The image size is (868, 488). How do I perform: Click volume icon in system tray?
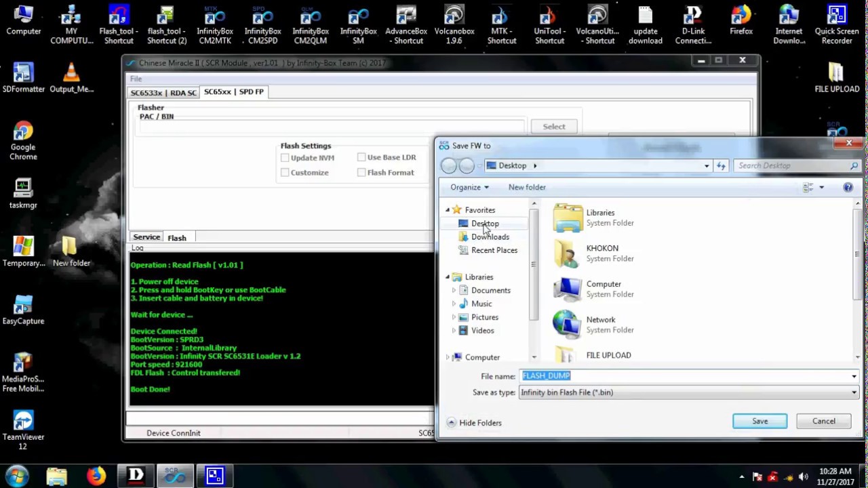point(804,476)
